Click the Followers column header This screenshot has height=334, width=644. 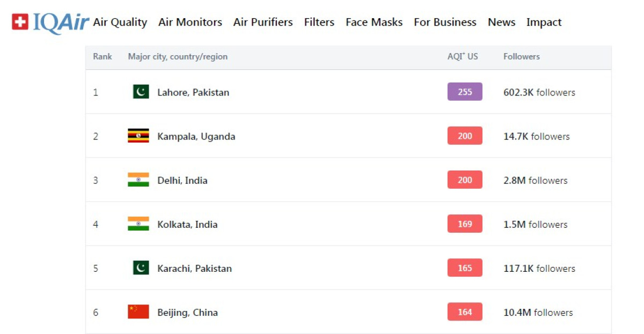(522, 57)
